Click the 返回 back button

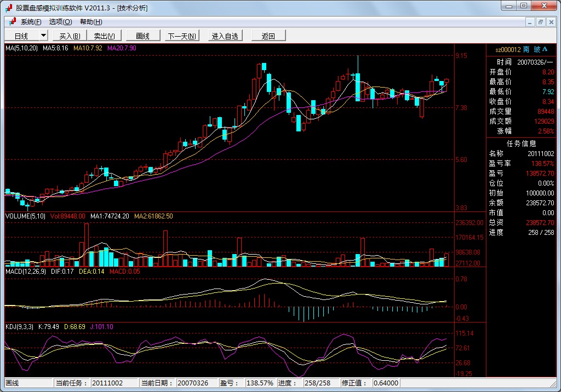268,36
